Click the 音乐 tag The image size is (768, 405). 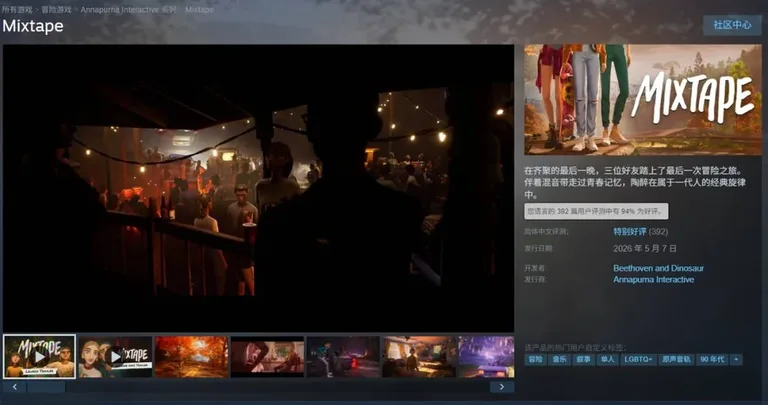coord(559,359)
